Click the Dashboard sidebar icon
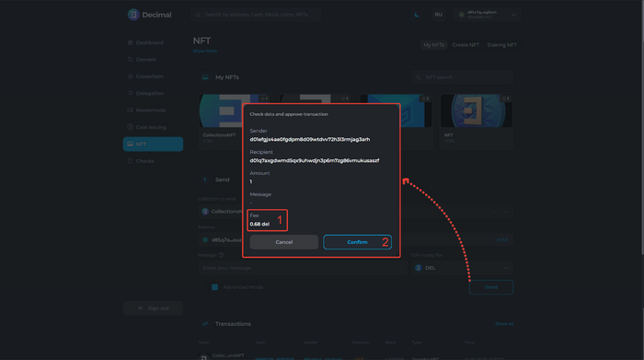 131,42
